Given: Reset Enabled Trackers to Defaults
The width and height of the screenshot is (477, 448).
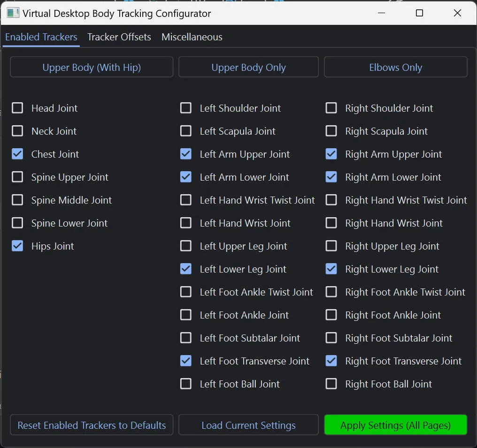Looking at the screenshot, I should click(91, 425).
